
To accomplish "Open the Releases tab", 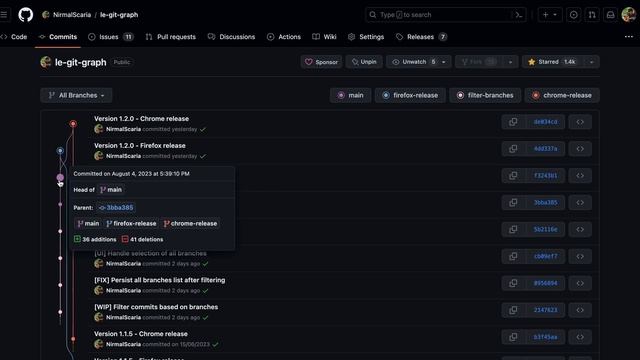I will pos(421,37).
